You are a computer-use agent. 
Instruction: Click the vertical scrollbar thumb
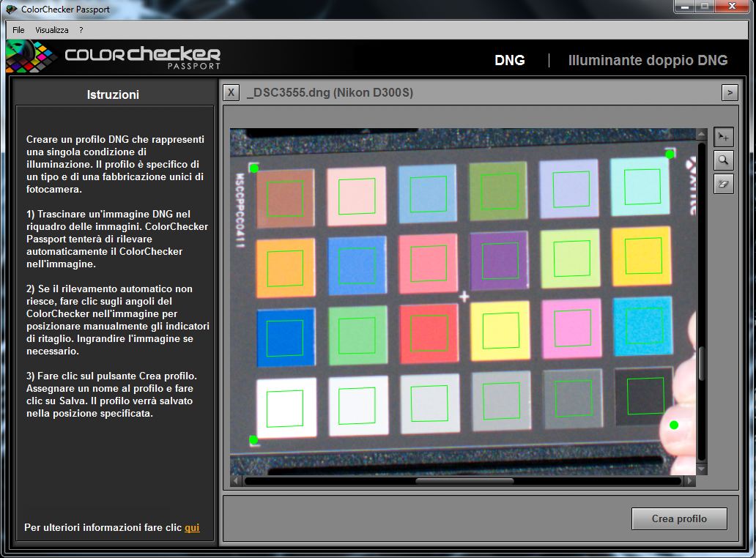pos(702,363)
